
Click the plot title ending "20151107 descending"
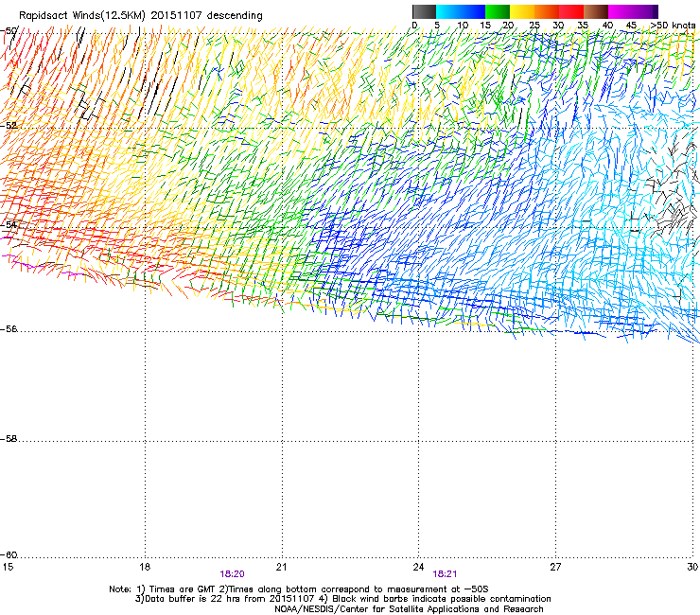141,16
